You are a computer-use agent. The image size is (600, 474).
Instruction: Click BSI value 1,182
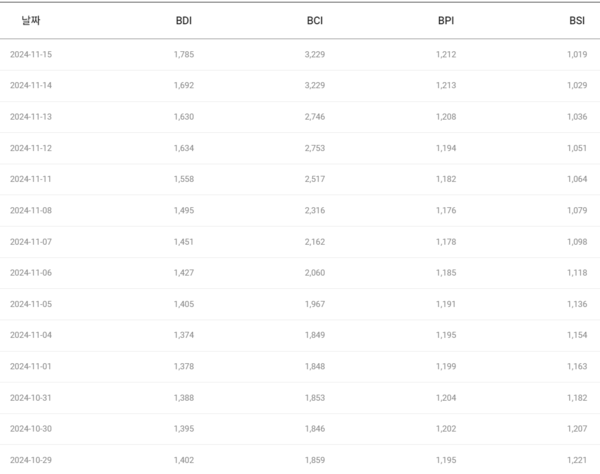point(576,397)
